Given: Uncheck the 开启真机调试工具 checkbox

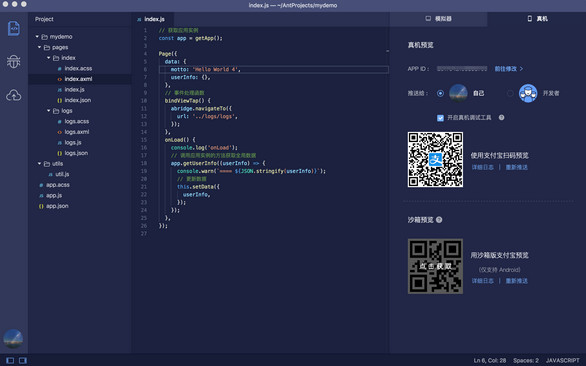Looking at the screenshot, I should (x=440, y=118).
